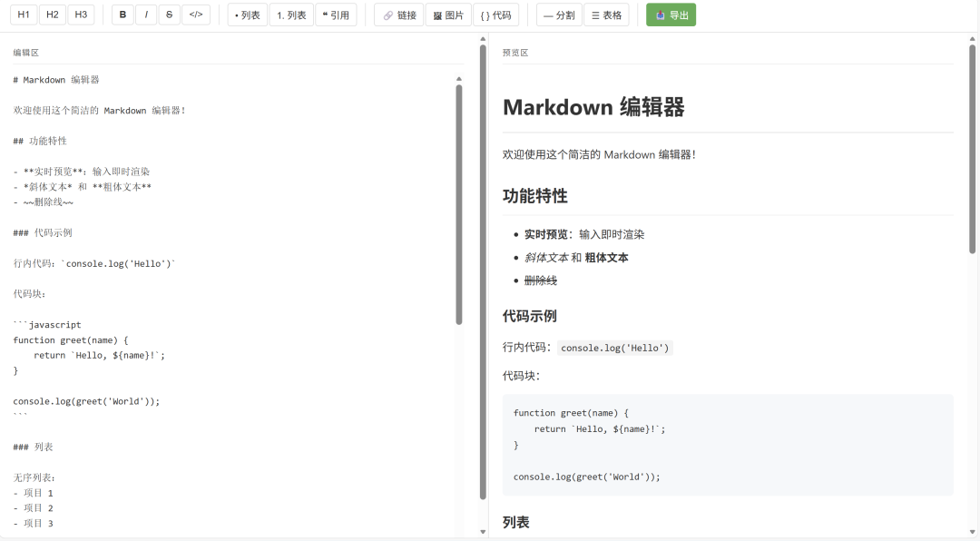Insert code block with {} 代码 button

(x=495, y=15)
